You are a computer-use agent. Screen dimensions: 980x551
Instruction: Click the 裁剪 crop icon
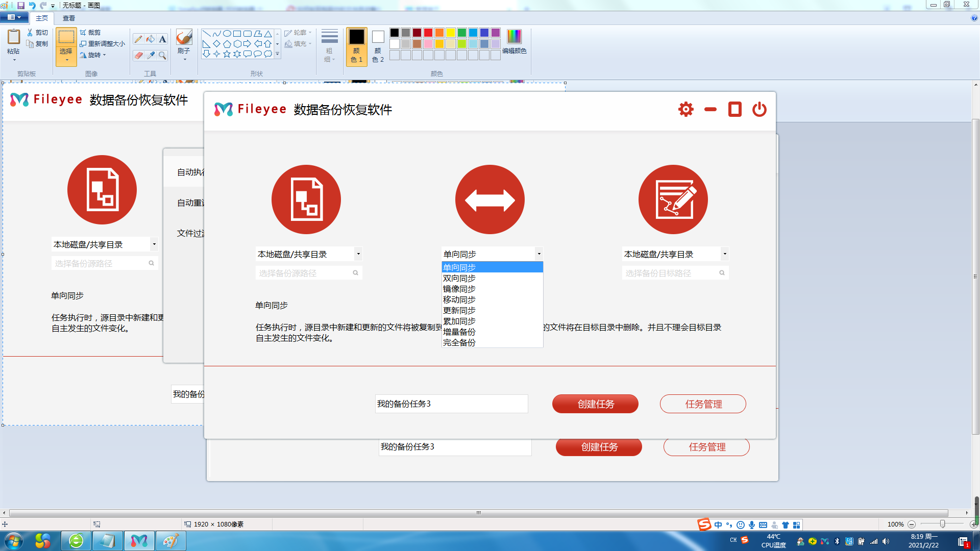[84, 32]
